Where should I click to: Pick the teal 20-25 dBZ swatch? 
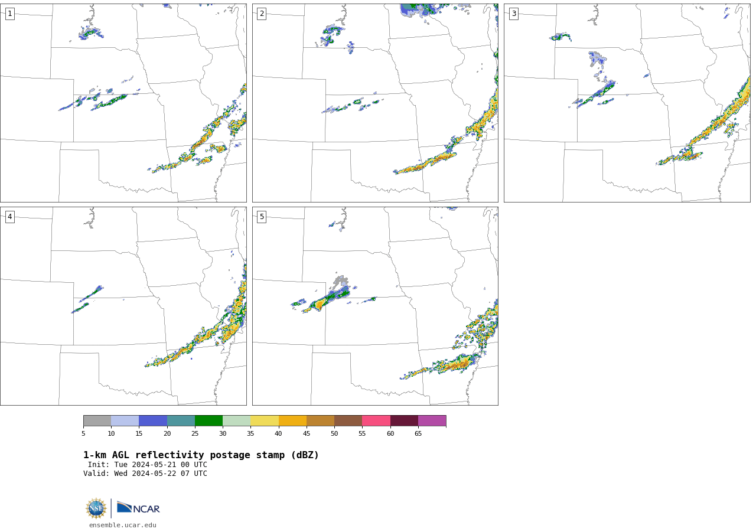181,421
